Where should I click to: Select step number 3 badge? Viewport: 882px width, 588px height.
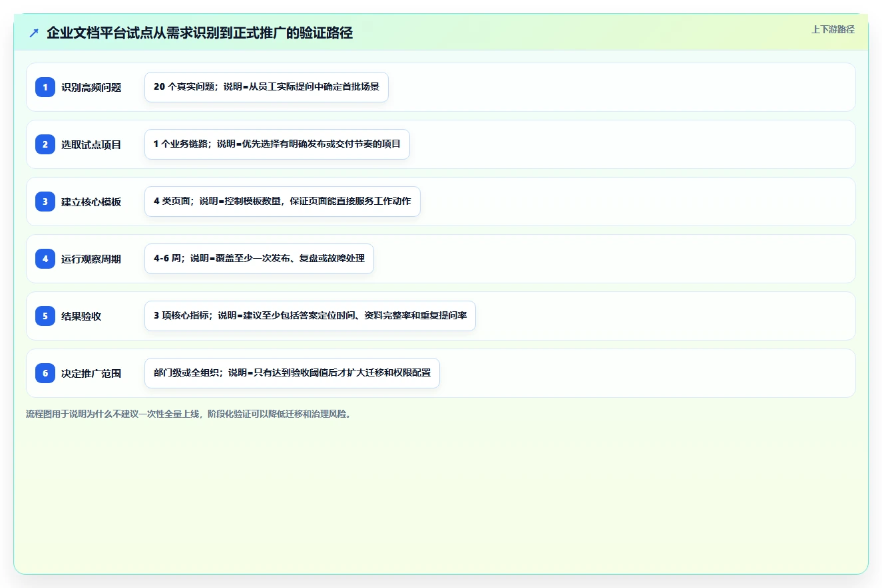coord(45,202)
